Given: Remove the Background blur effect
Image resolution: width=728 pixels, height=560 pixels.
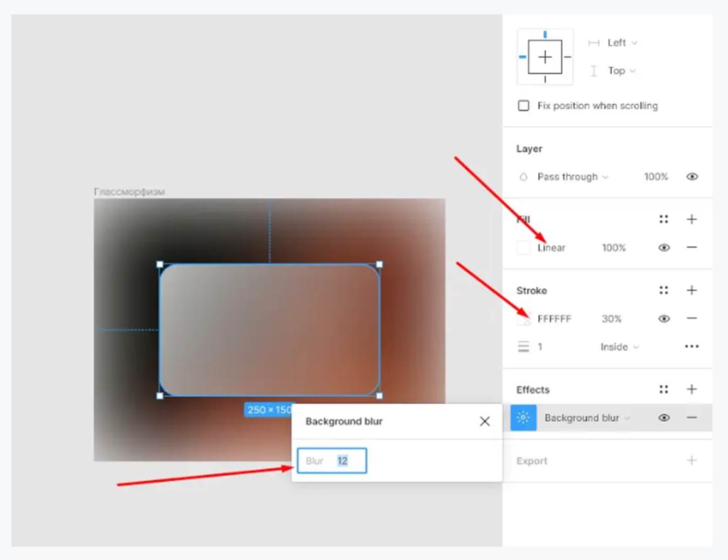Looking at the screenshot, I should 692,417.
